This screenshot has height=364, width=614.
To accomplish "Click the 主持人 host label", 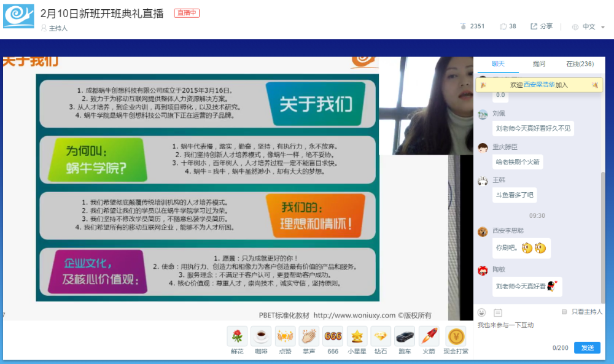I will point(58,28).
